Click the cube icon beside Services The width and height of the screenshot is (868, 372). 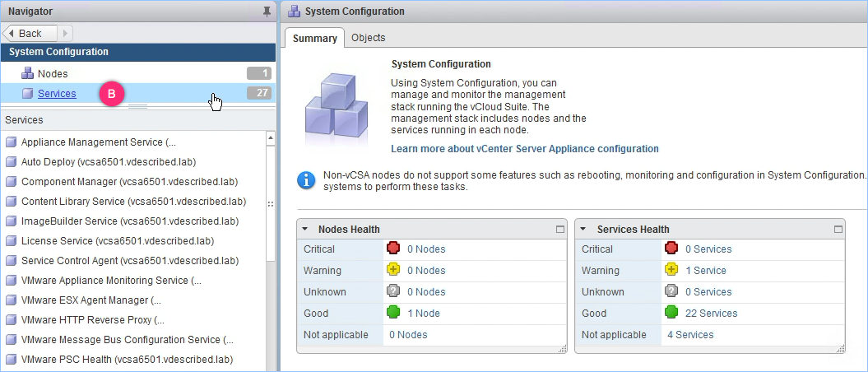pos(28,94)
